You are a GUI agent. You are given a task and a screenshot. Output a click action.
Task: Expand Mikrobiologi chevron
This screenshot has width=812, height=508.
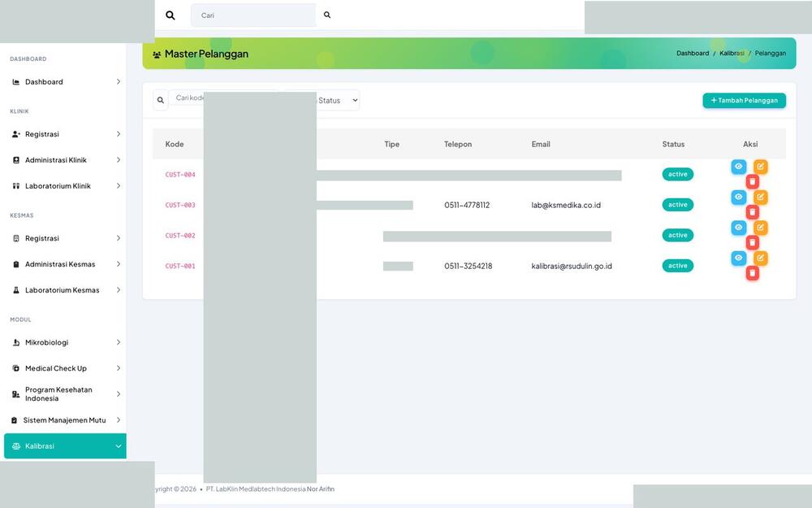[x=119, y=343]
